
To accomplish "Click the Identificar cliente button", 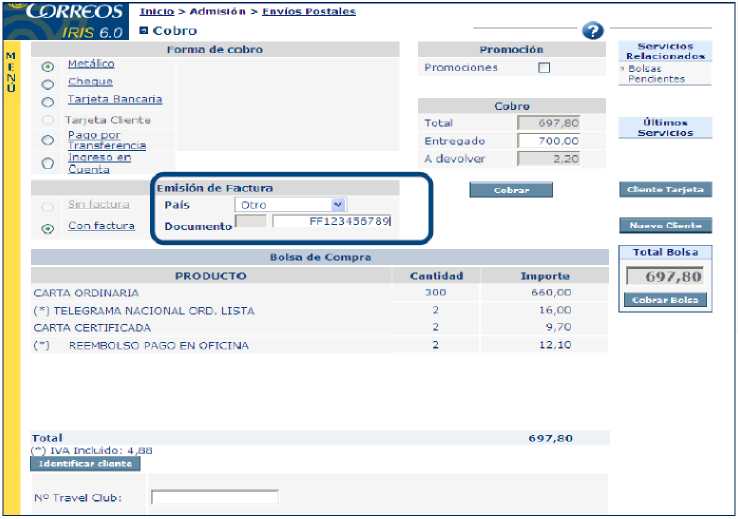I will coord(85,464).
